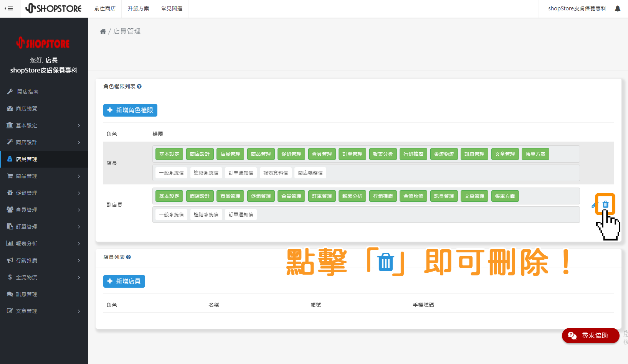Click help icon next to 店員列表

click(129, 257)
